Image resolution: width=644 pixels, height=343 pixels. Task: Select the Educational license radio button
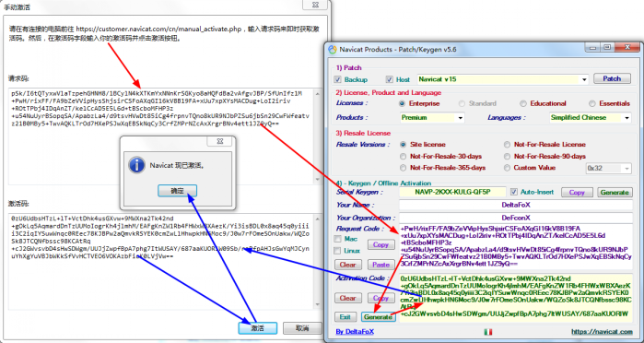[x=522, y=103]
